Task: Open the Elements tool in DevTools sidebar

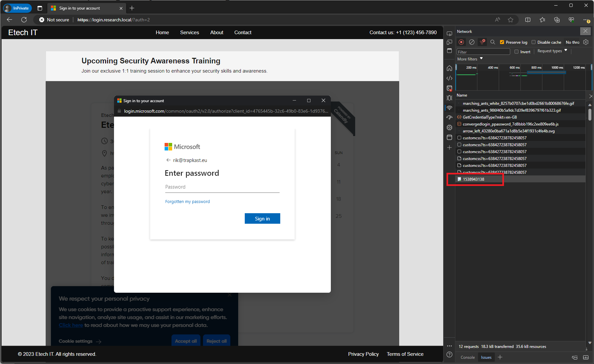Action: (449, 78)
